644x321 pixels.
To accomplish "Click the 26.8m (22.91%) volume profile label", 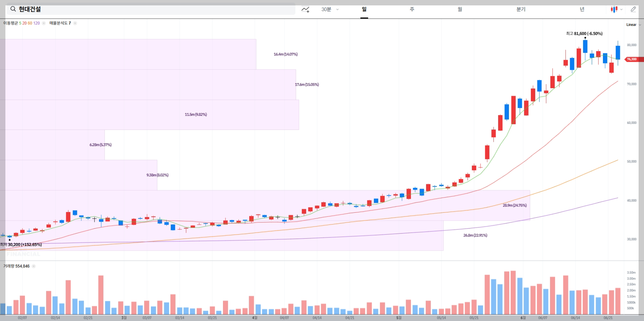I will tap(475, 235).
